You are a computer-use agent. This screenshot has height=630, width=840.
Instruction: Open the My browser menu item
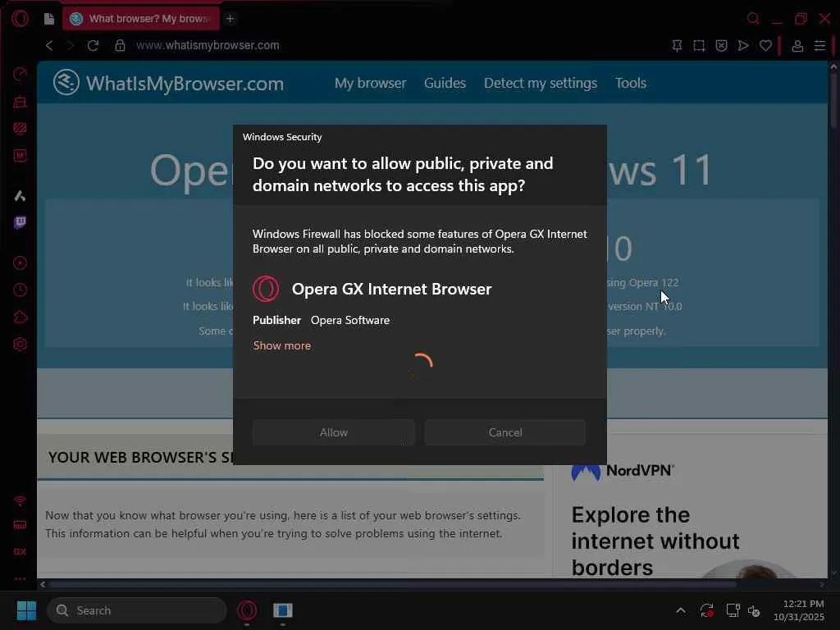[370, 83]
